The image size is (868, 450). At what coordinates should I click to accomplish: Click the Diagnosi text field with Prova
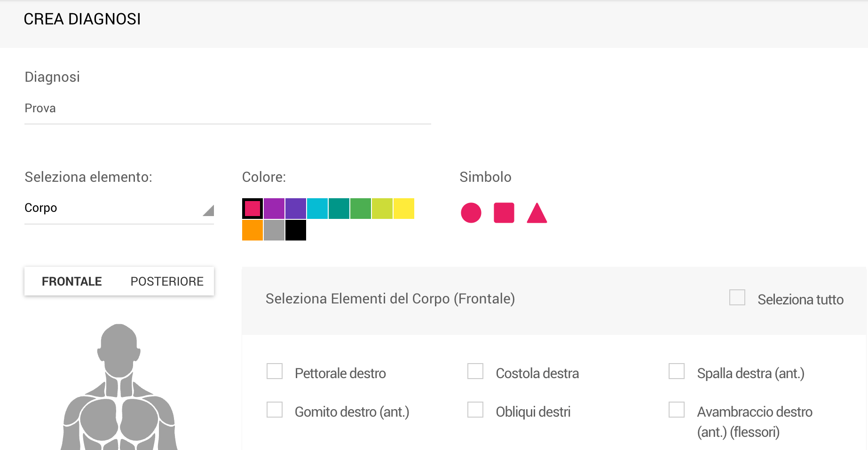point(228,109)
